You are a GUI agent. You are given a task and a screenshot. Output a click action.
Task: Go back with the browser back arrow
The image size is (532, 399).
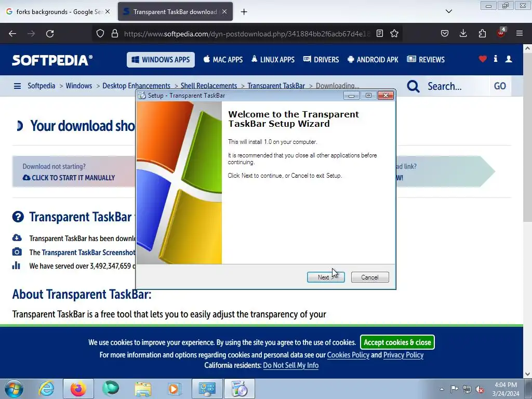[12, 34]
